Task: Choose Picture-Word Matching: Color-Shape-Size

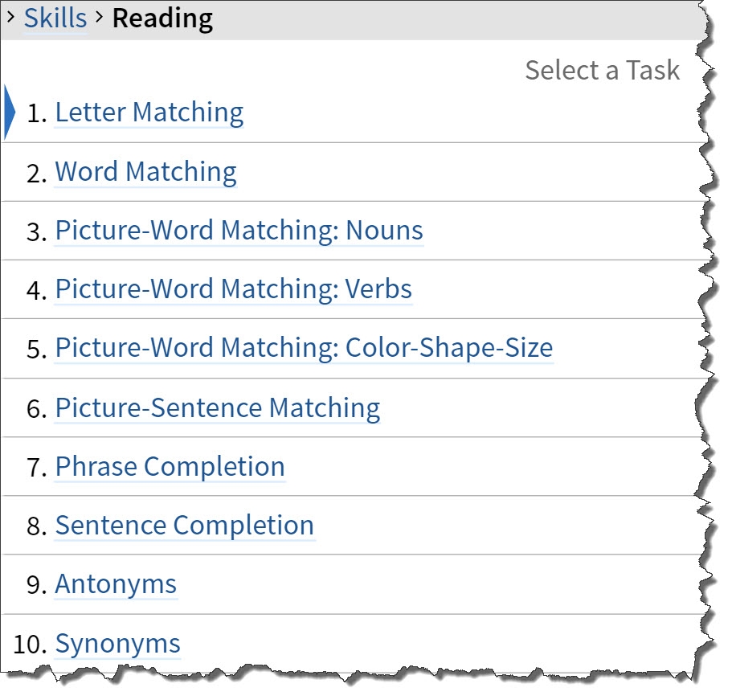Action: pos(304,348)
